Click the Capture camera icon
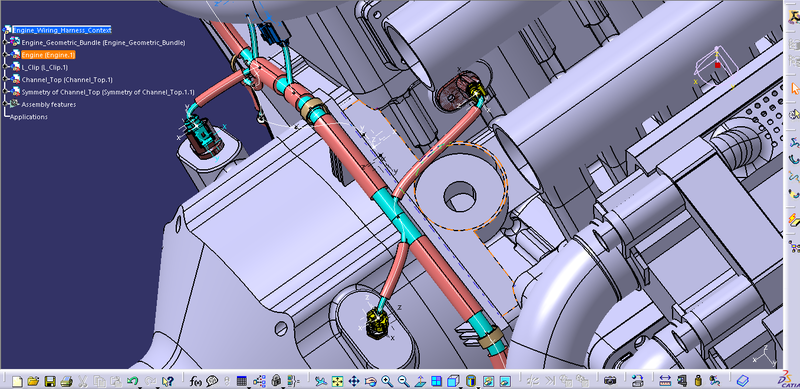The height and width of the screenshot is (389, 800). (x=610, y=380)
